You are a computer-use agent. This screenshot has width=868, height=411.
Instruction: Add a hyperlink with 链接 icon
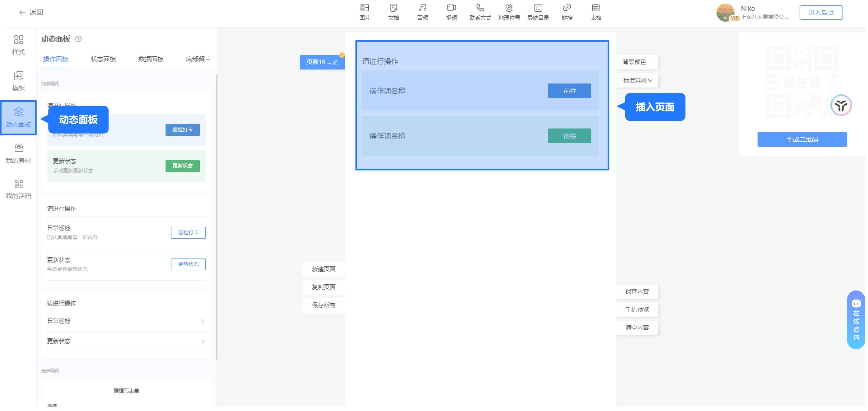[567, 12]
